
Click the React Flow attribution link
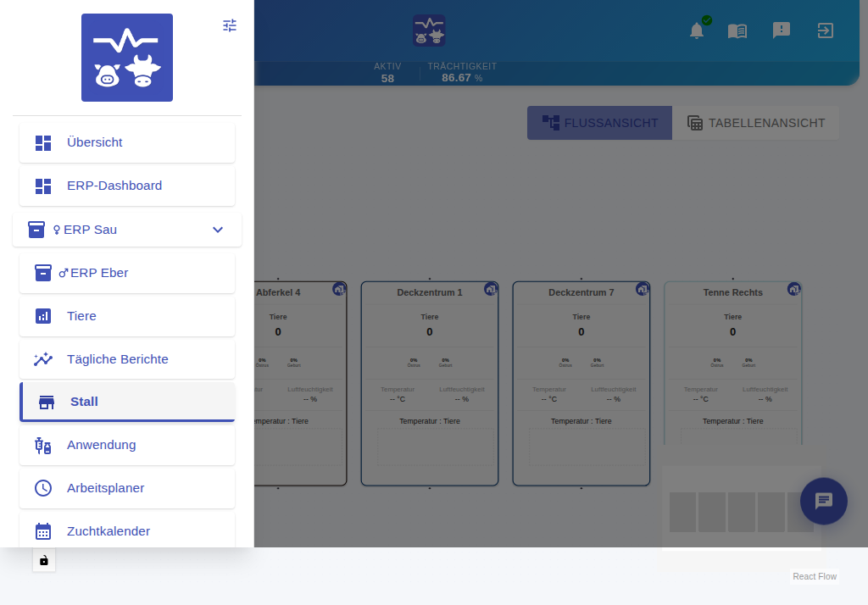coord(815,576)
